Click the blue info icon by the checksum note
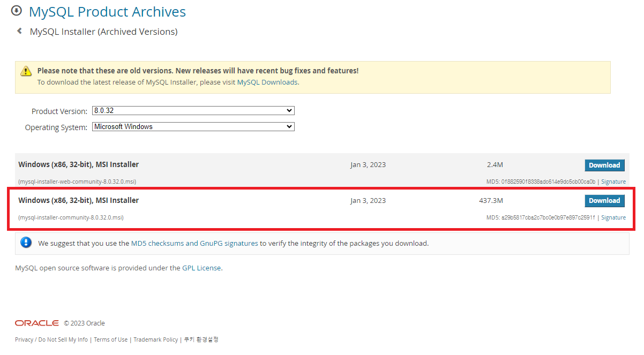This screenshot has height=355, width=644. click(x=26, y=243)
